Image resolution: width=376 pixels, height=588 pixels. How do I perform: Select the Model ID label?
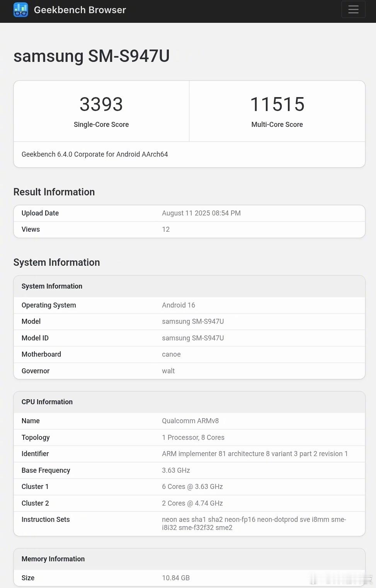point(35,338)
